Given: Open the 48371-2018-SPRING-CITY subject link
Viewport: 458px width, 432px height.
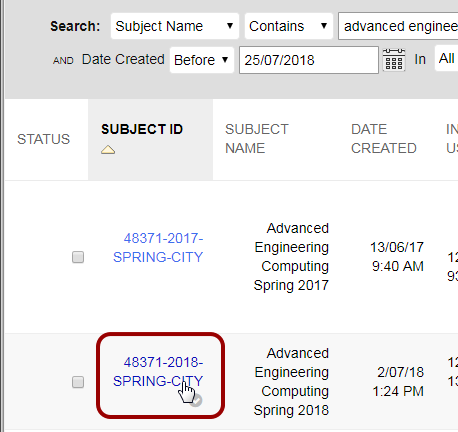Looking at the screenshot, I should click(x=158, y=372).
